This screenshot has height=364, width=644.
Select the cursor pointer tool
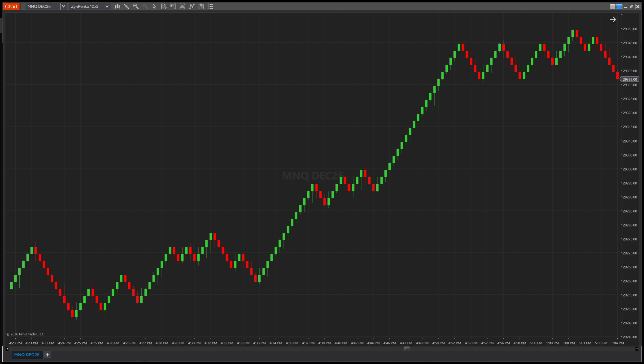point(154,6)
